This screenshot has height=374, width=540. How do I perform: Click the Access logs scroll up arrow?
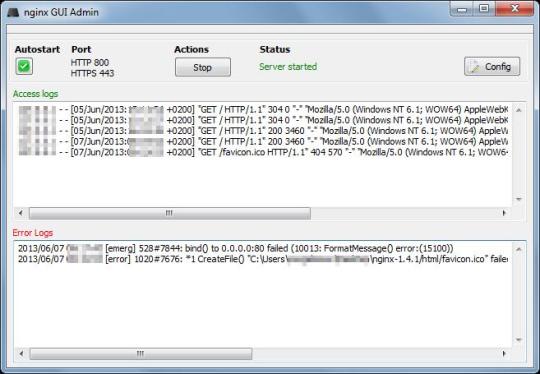point(519,110)
